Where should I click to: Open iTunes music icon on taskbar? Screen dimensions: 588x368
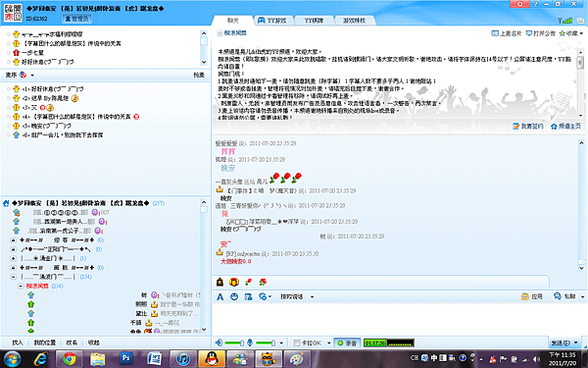click(x=183, y=358)
